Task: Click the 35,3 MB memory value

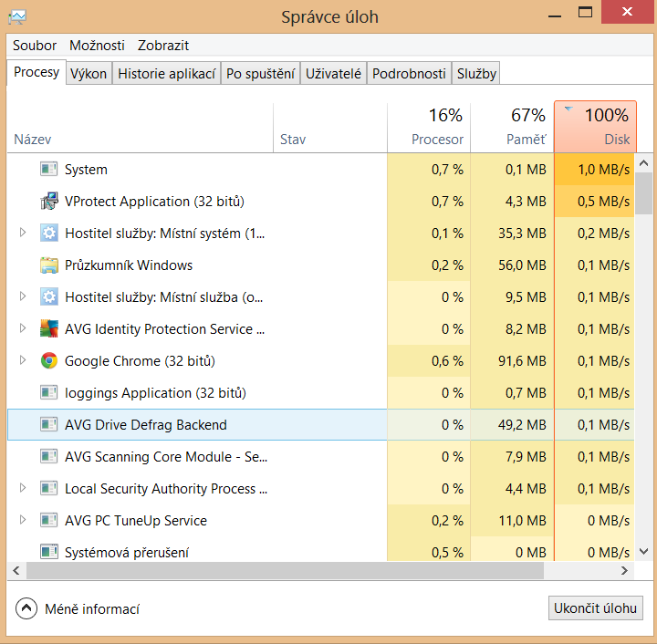Action: [x=522, y=234]
